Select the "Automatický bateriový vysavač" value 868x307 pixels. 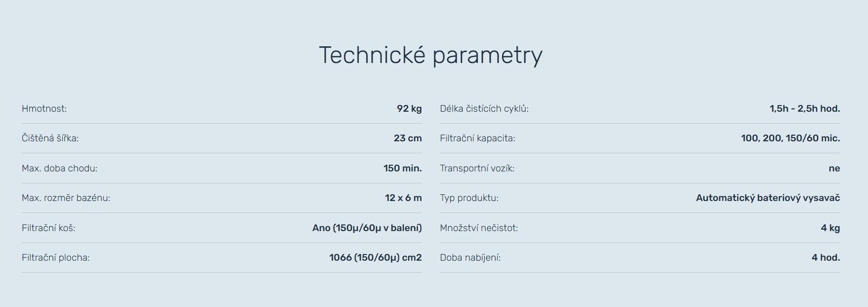(x=768, y=198)
